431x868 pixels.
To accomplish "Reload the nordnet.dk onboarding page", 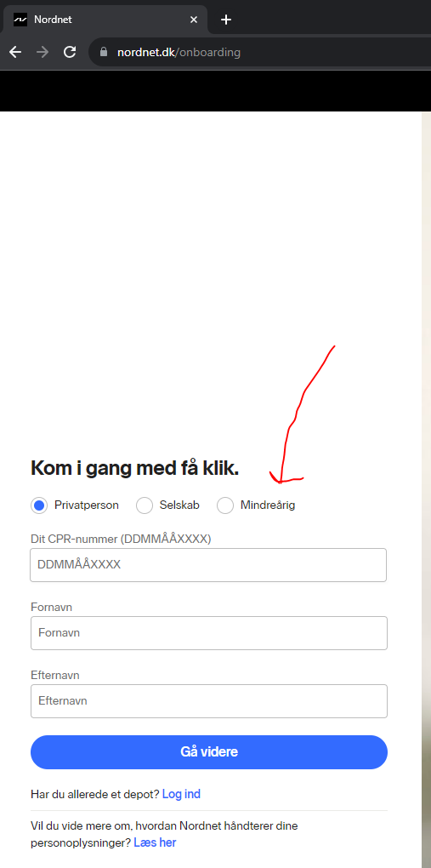I will [70, 53].
